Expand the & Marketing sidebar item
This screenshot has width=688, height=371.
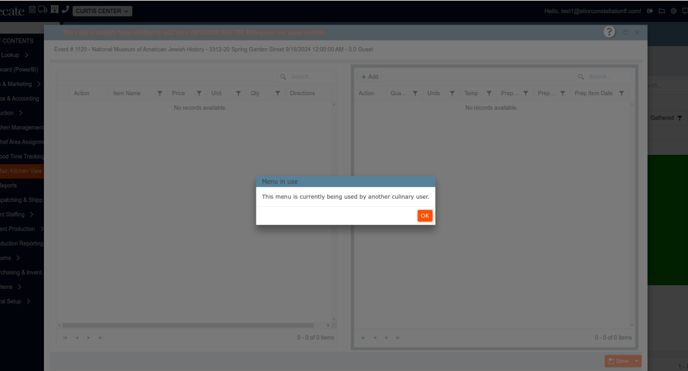tap(39, 84)
